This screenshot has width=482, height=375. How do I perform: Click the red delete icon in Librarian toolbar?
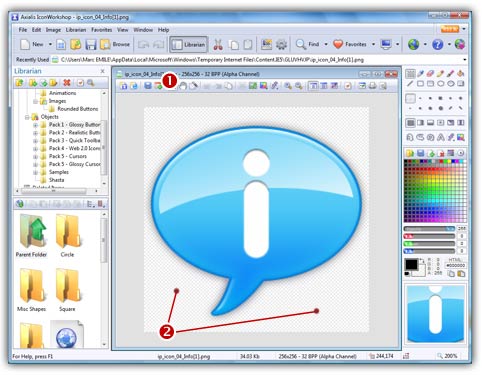click(67, 82)
